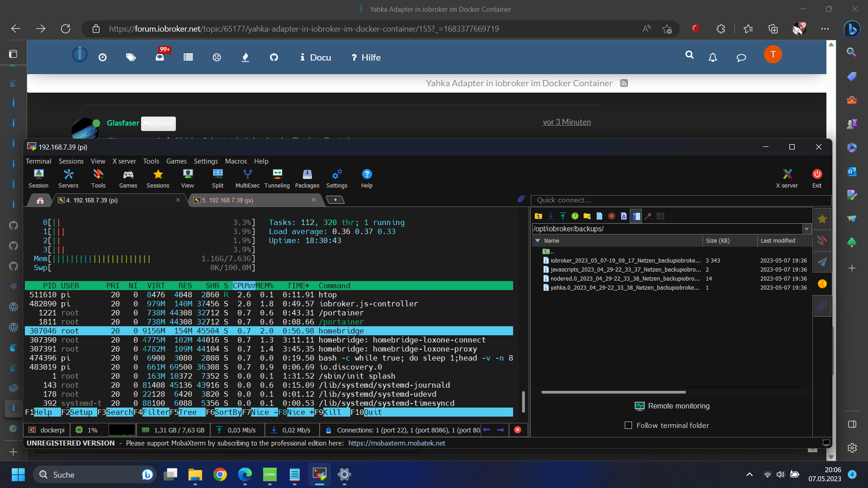Screen dimensions: 868x488
Task: Toggle the sidebar star favorites icon
Action: (822, 219)
